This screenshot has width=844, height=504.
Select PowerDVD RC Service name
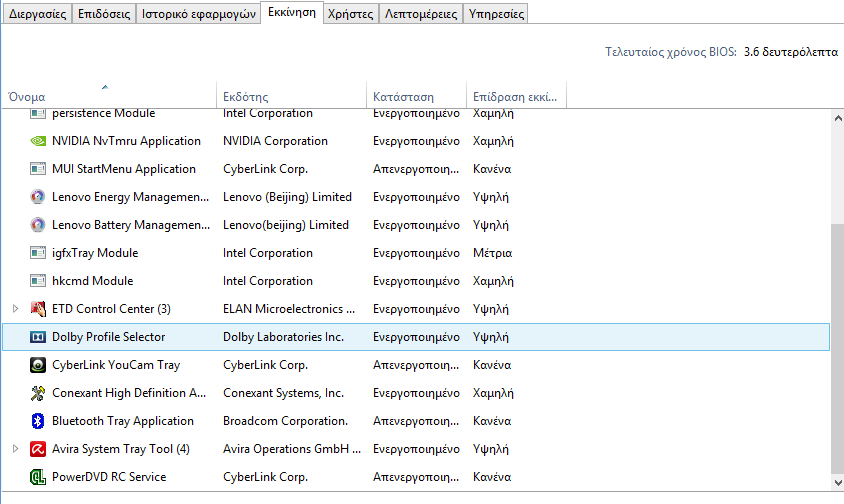[x=109, y=477]
